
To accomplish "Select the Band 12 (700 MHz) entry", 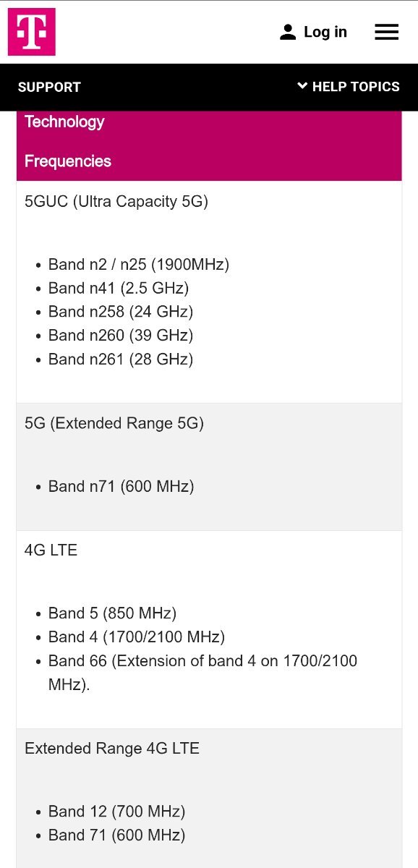I will (116, 812).
